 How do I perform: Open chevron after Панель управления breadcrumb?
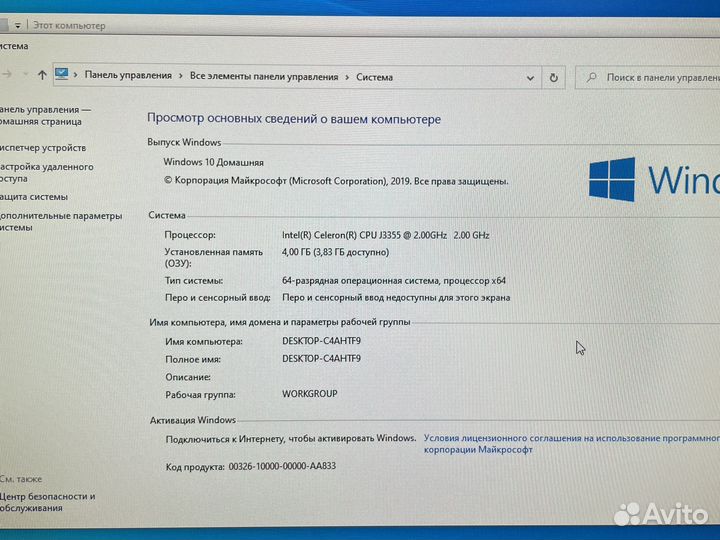tap(181, 76)
